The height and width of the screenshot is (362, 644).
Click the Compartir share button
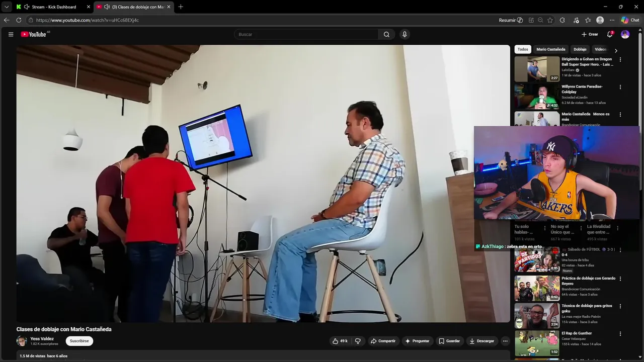(x=383, y=341)
